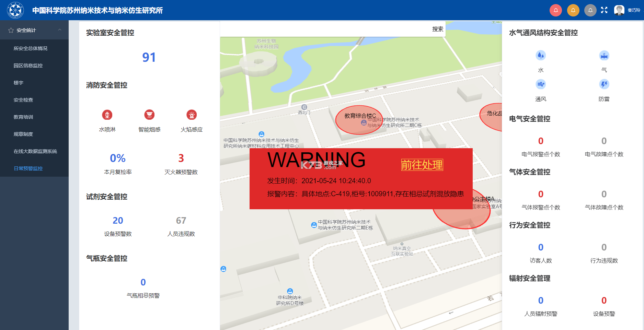Screen dimensions: 644x330
Task: Click the 教育综合楼C red map zone
Action: point(359,120)
